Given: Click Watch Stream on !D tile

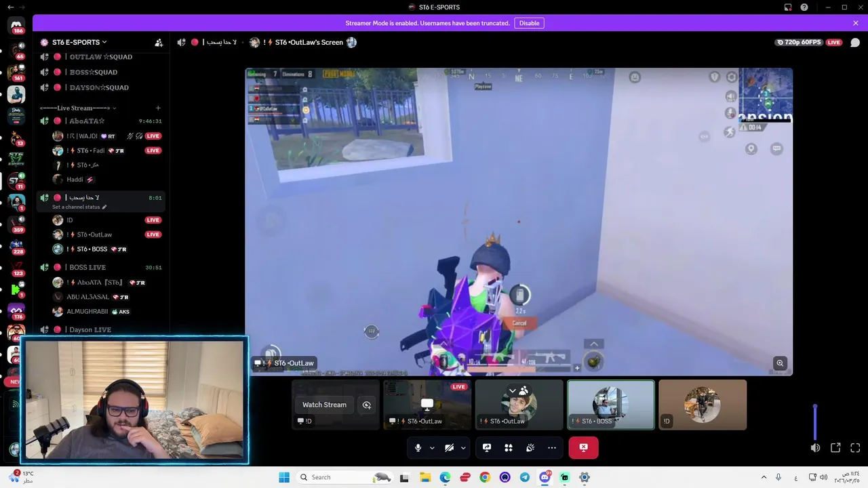Looking at the screenshot, I should 324,405.
